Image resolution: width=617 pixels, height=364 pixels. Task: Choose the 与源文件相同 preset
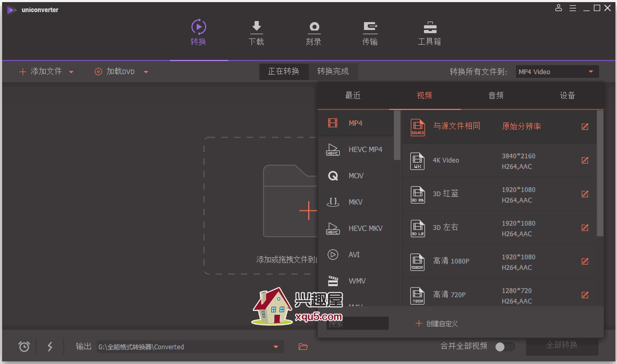(499, 127)
